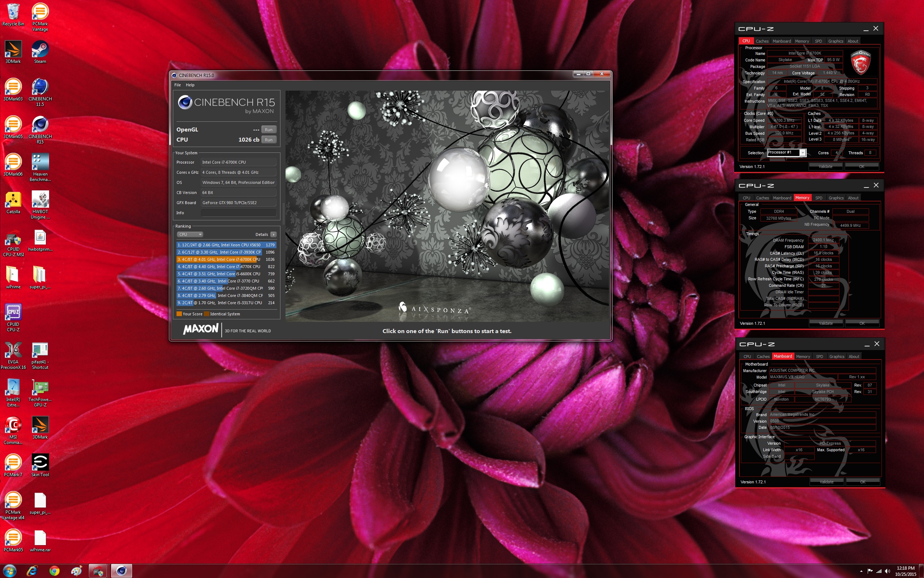Click the taskbar clock showing 12:18 PM
The image size is (924, 578).
[x=906, y=571]
